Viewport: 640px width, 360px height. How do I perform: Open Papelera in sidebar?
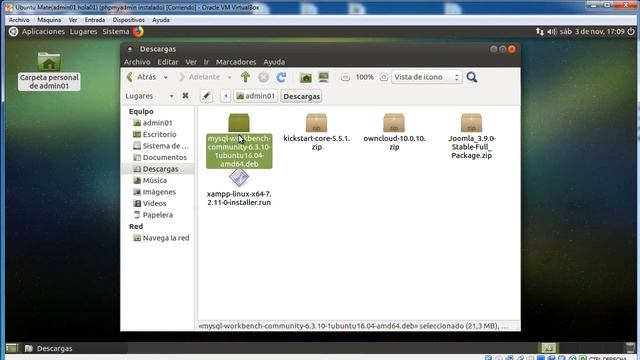pyautogui.click(x=158, y=215)
